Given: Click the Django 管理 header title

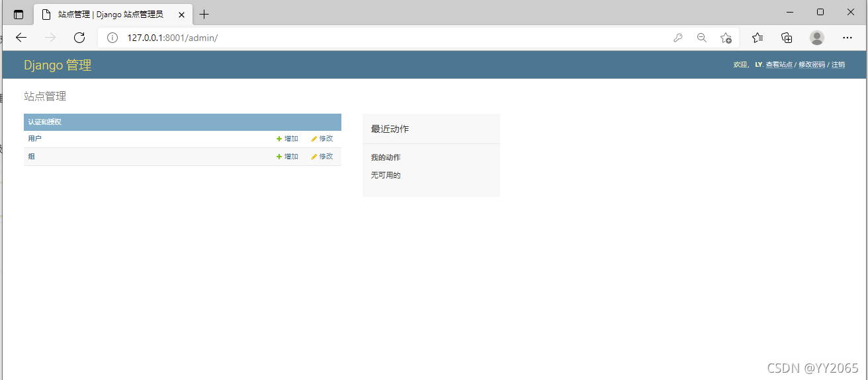Looking at the screenshot, I should tap(58, 65).
